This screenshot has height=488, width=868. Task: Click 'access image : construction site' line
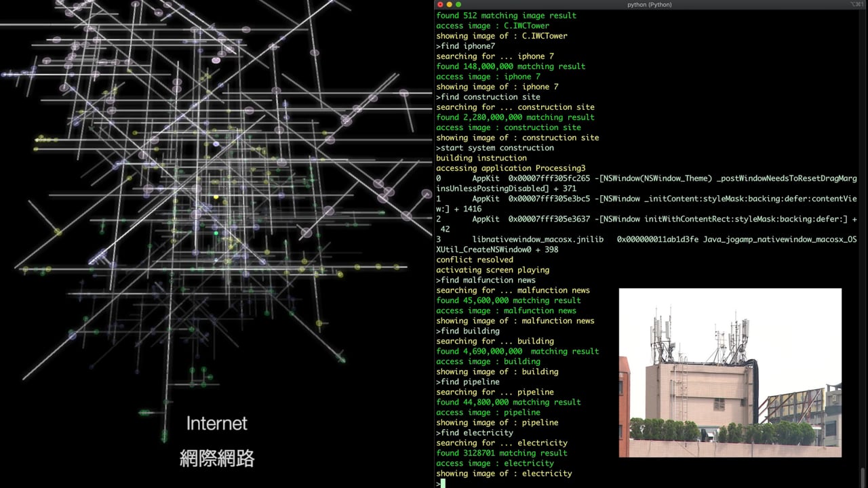click(509, 127)
